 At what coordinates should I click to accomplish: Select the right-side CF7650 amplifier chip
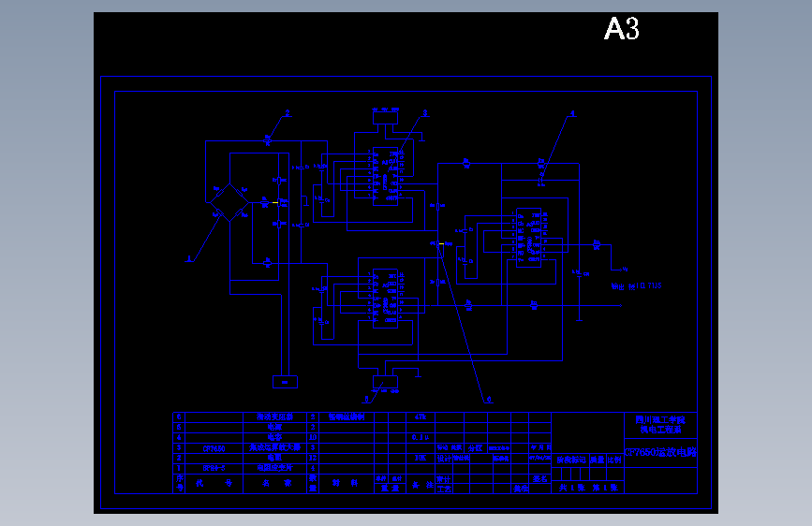(529, 238)
